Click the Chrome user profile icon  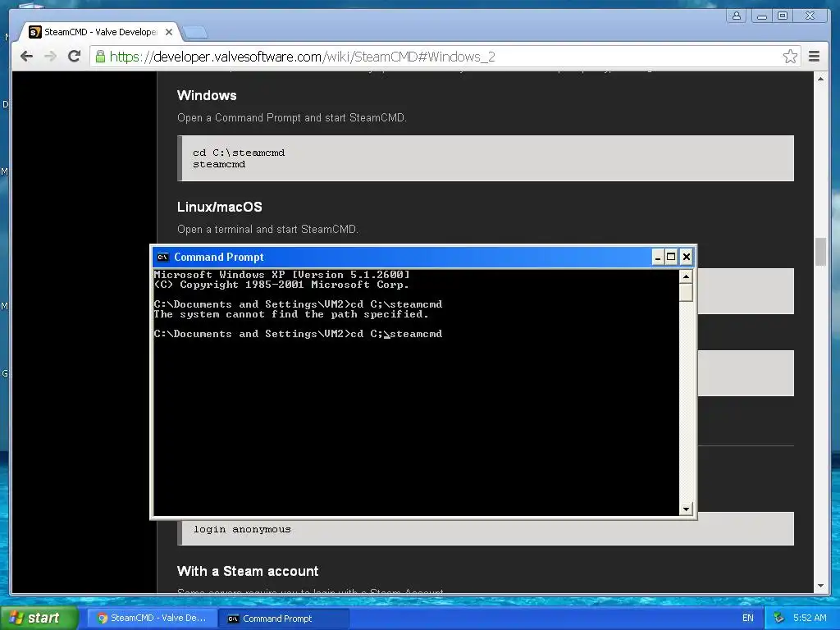point(737,16)
